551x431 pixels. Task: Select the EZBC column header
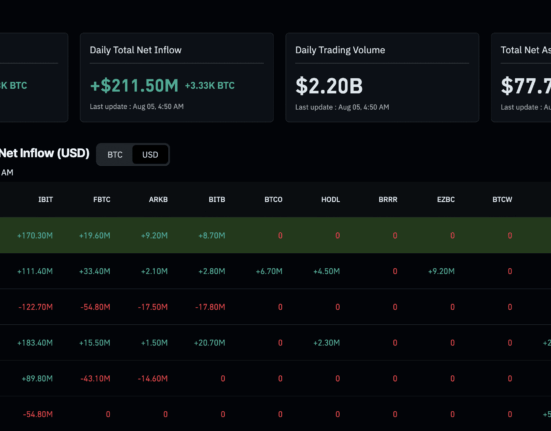(446, 200)
